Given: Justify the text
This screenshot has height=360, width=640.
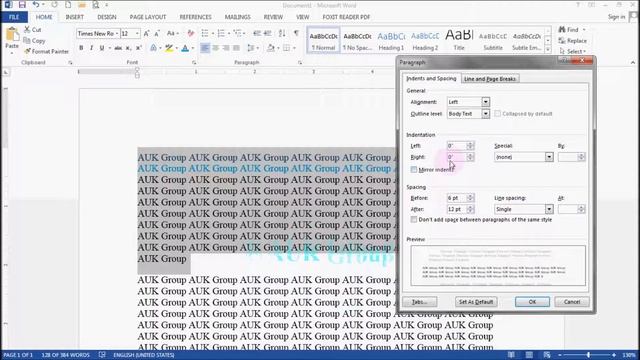Looking at the screenshot, I should coord(236,48).
